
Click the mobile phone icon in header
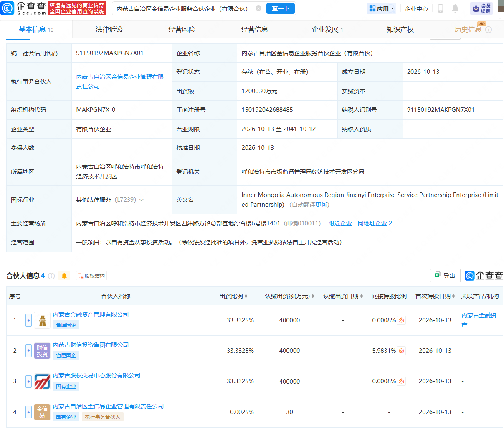tap(440, 8)
